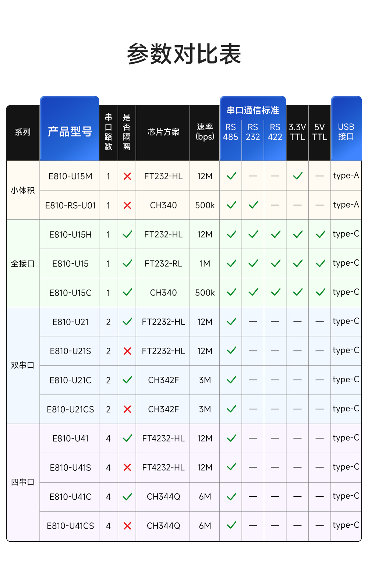Click the red cross in the E810-RS-U01 row
Screen dimensions: 368x588
coord(127,205)
